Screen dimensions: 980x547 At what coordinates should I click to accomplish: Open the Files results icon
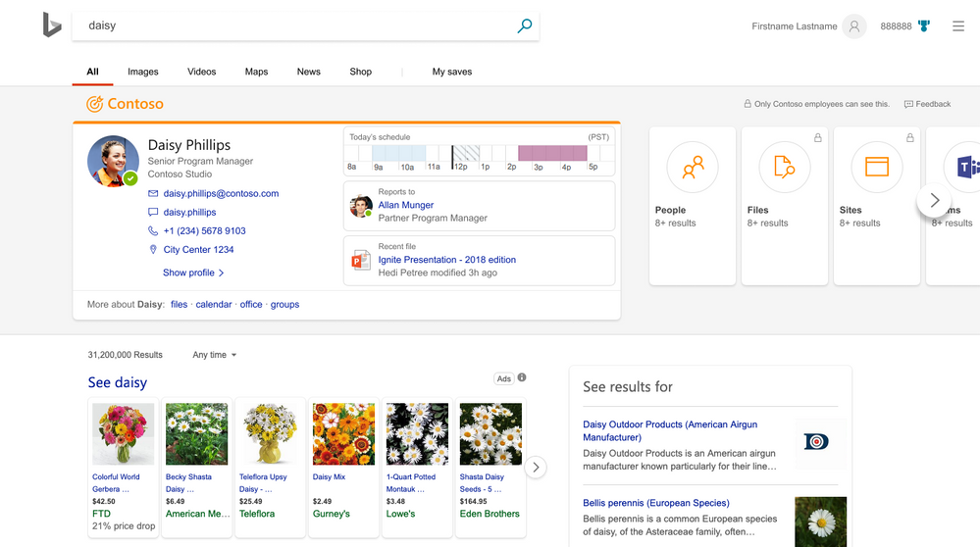(x=785, y=168)
